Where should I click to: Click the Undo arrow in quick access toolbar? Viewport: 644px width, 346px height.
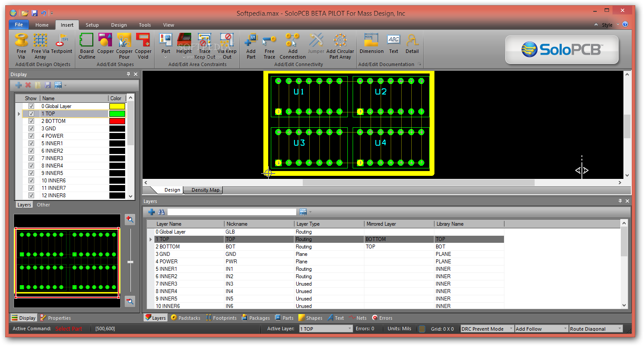(43, 13)
